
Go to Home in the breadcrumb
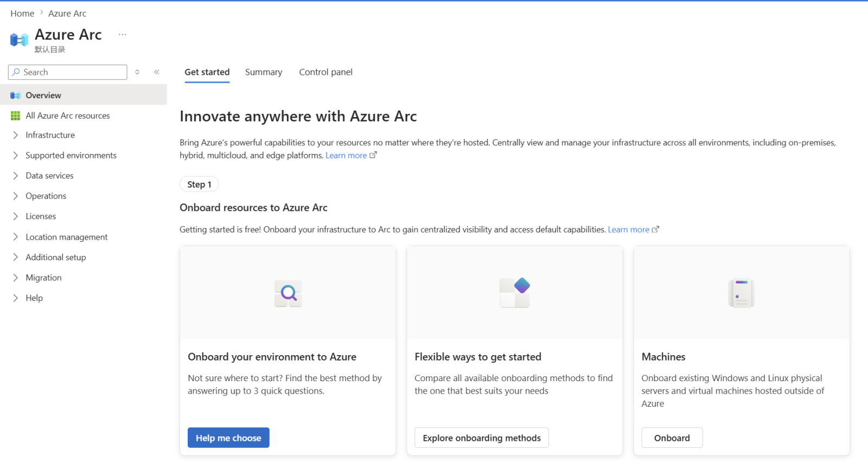pyautogui.click(x=22, y=14)
